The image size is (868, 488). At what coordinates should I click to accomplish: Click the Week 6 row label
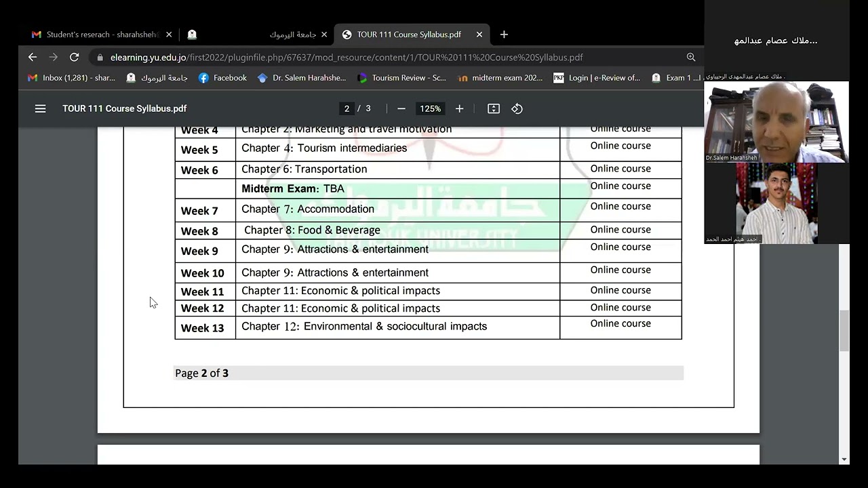(x=199, y=170)
